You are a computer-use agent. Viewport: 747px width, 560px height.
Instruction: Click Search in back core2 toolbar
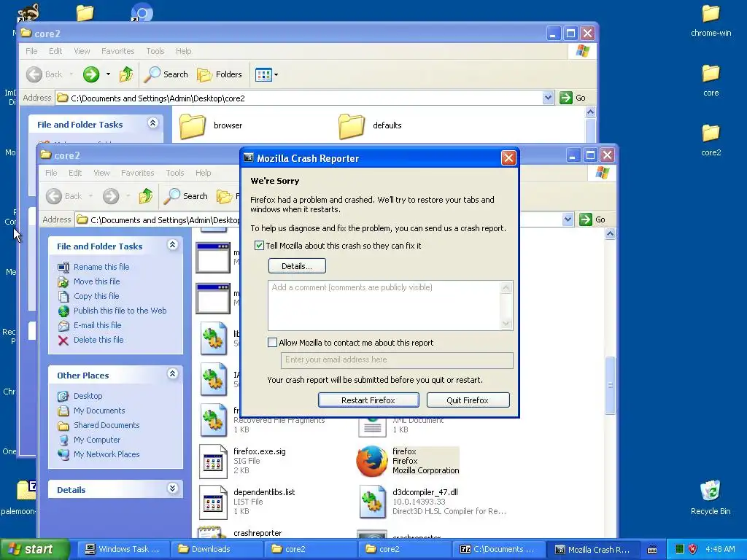pyautogui.click(x=166, y=74)
